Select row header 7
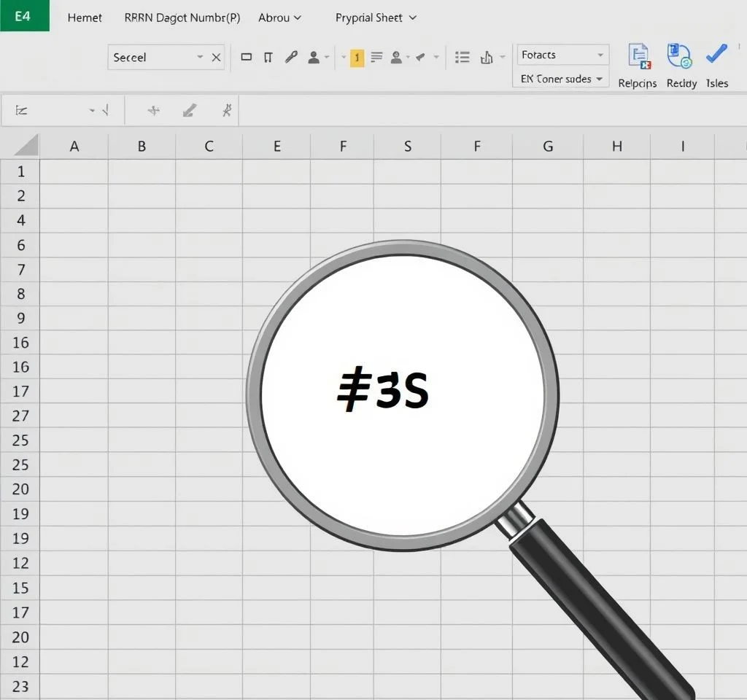Screen dimensions: 747x700 pyautogui.click(x=20, y=270)
